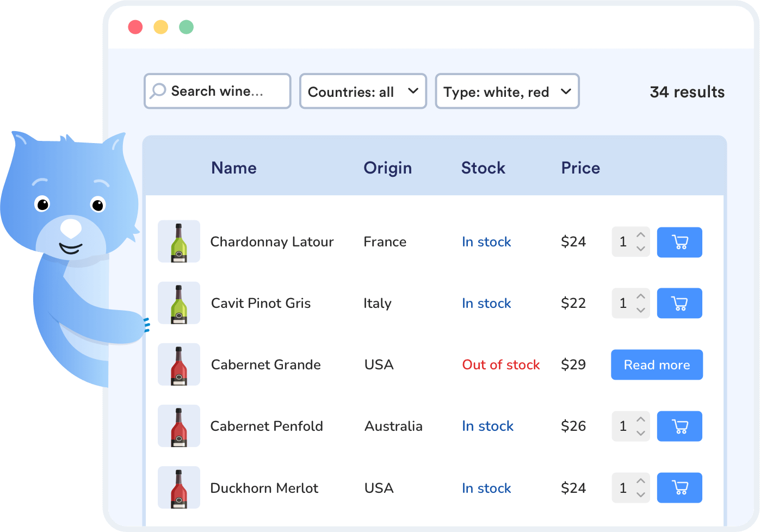Open Chardonnay Latour bottle thumbnail
Viewport: 760px width, 532px height.
179,242
